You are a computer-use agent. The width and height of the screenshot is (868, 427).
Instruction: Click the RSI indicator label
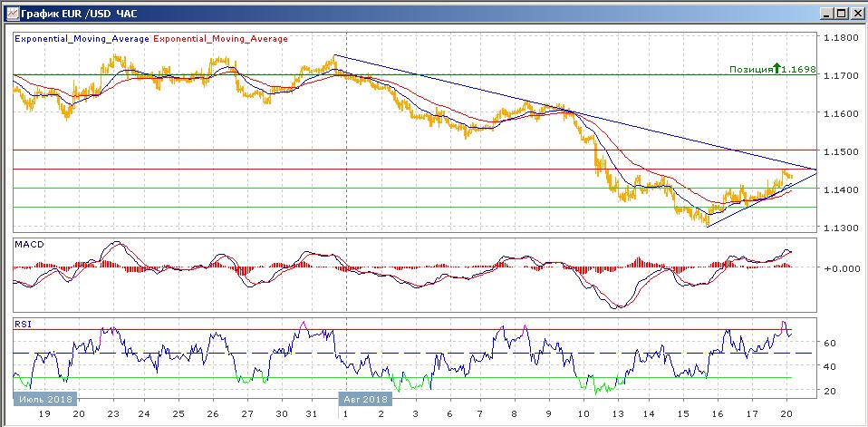click(22, 323)
